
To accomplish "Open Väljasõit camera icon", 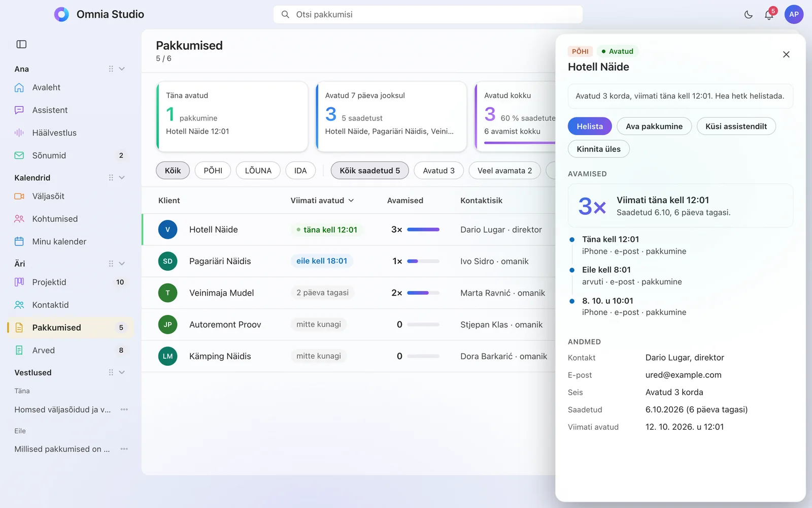I will [19, 196].
